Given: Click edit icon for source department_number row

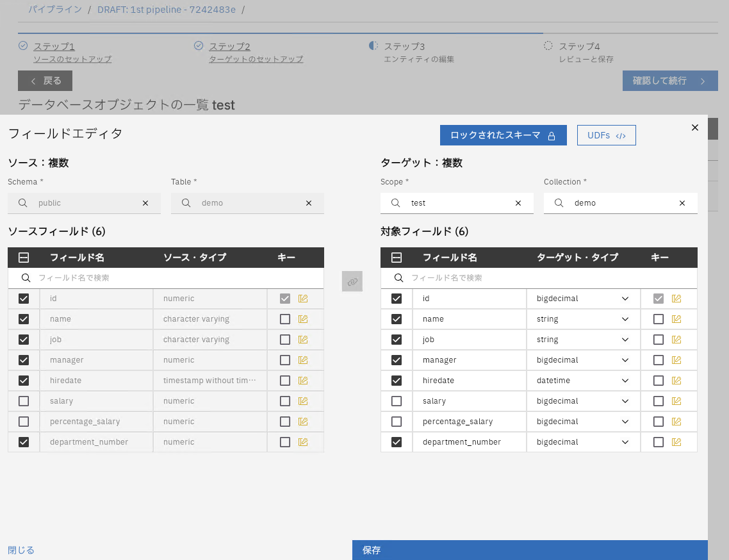Looking at the screenshot, I should (303, 442).
